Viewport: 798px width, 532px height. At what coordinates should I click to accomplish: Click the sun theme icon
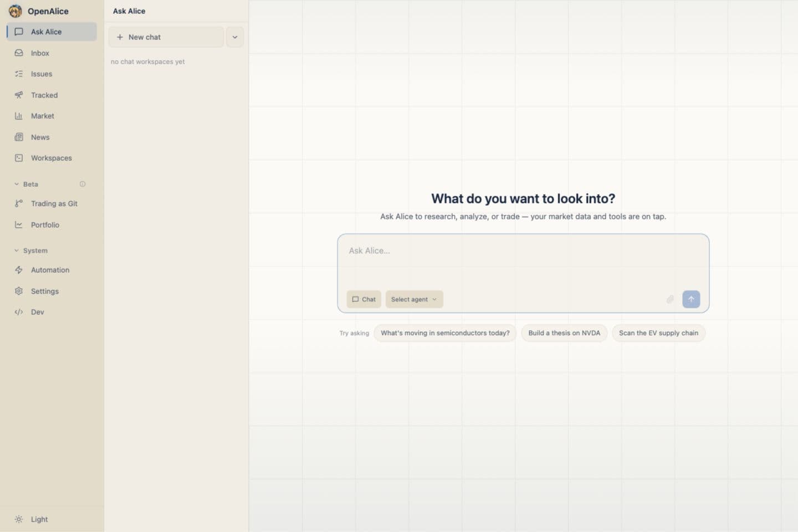click(19, 519)
